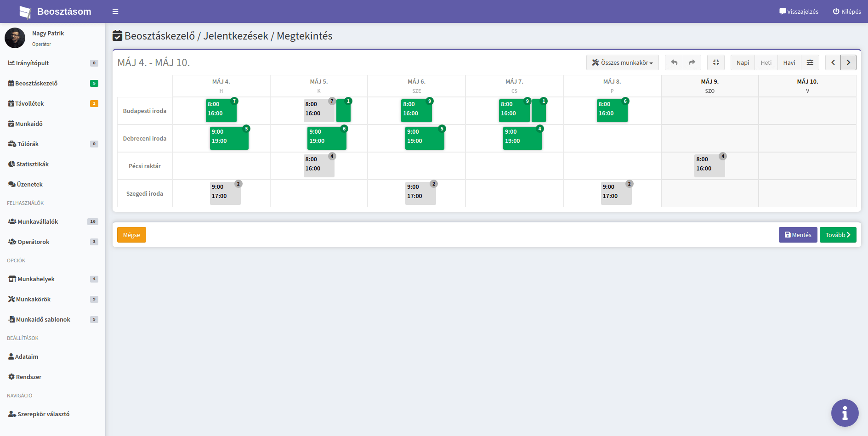The height and width of the screenshot is (436, 868).
Task: Click the undo arrow icon
Action: [x=674, y=62]
